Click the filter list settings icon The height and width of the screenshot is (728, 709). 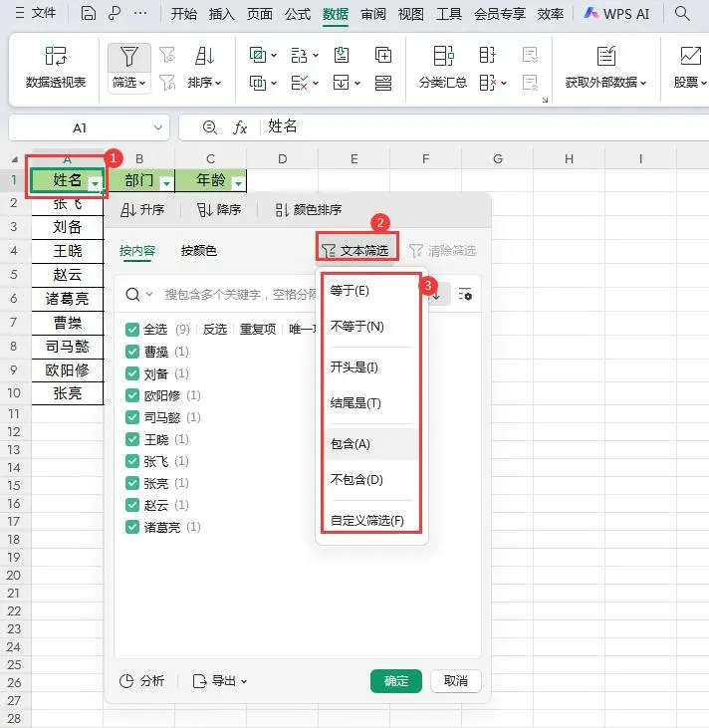click(465, 295)
